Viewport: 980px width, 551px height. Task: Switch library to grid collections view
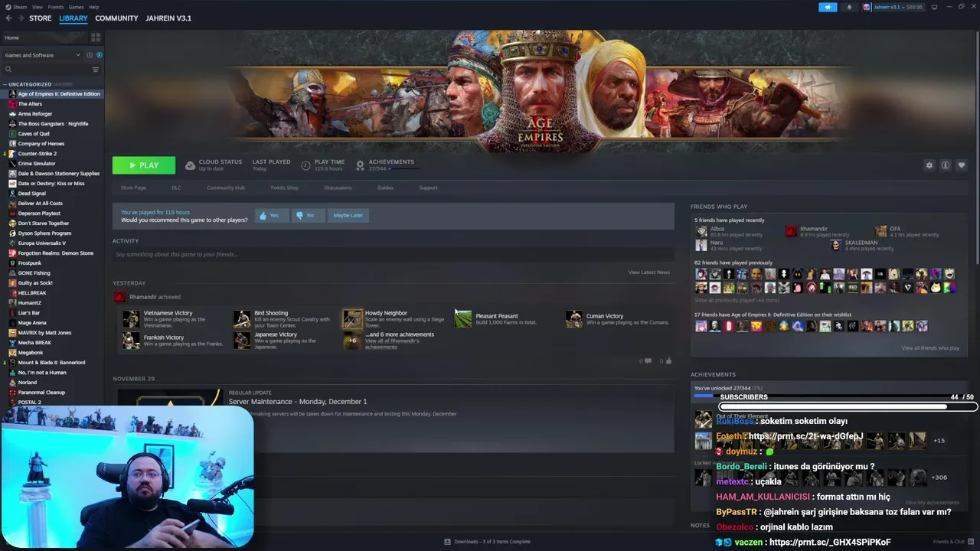point(96,37)
